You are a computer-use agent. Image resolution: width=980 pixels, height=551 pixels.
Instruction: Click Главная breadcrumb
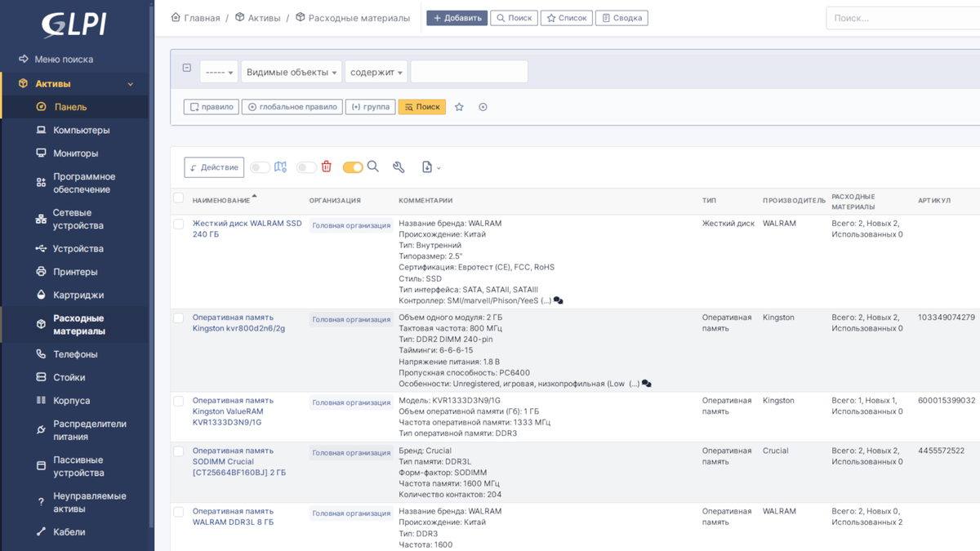202,18
